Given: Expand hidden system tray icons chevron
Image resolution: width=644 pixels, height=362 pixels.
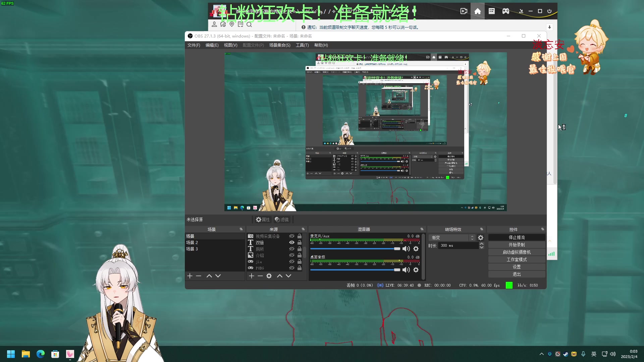Looking at the screenshot, I should pos(542,354).
